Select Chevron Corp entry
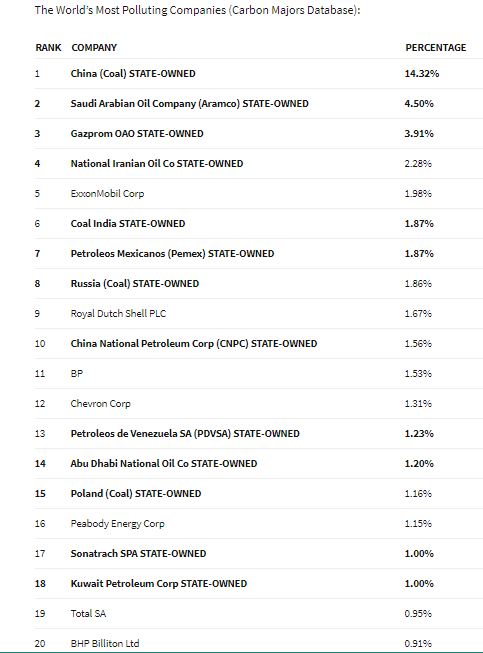 coord(100,404)
